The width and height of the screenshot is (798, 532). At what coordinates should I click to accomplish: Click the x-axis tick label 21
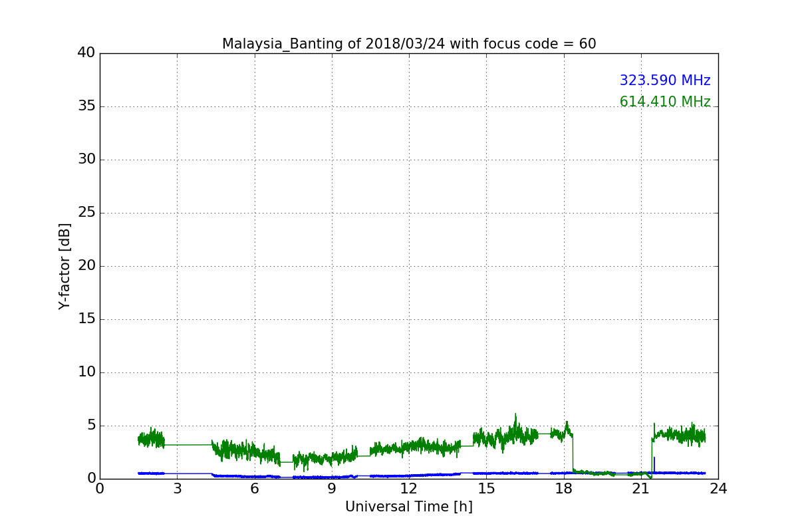click(641, 489)
